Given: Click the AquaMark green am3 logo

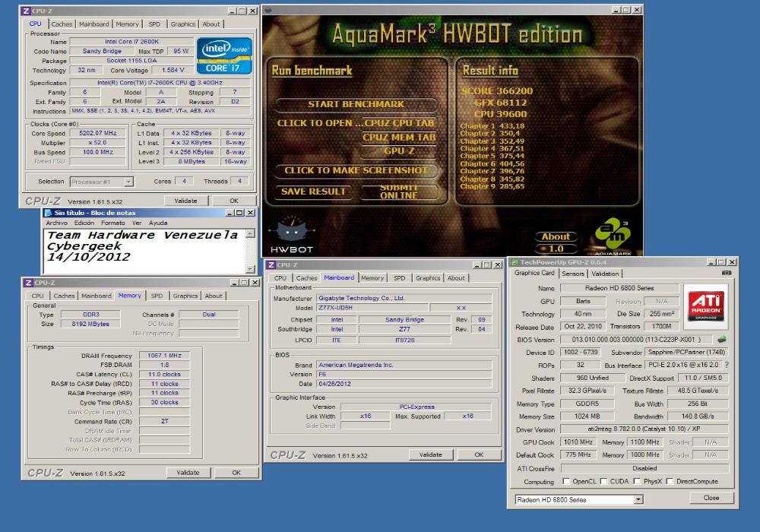Looking at the screenshot, I should coord(613,236).
